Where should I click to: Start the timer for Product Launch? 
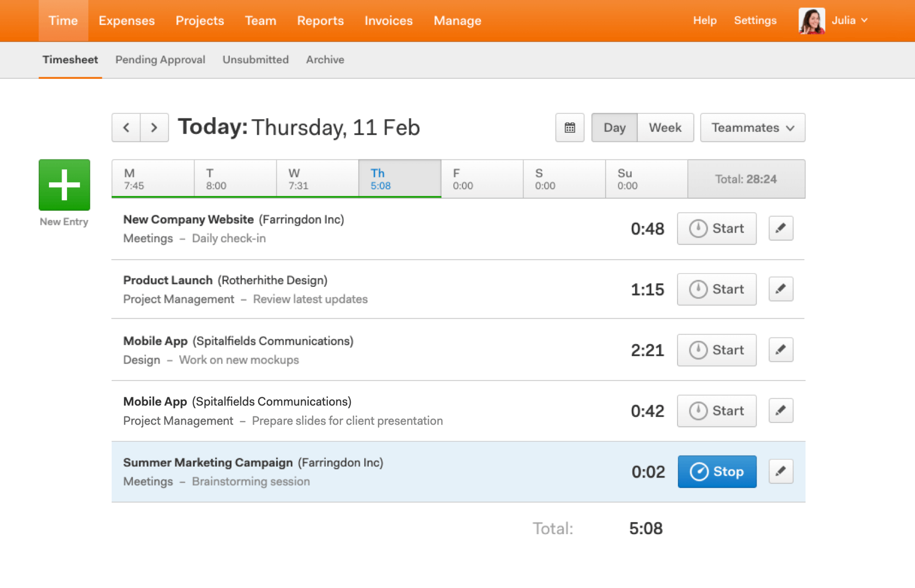(x=717, y=289)
